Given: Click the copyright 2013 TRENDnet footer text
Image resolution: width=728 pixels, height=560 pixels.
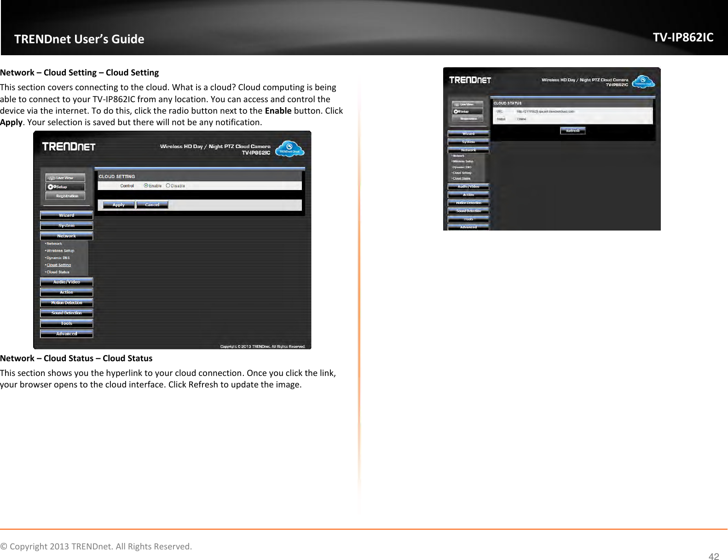Looking at the screenshot, I should [x=96, y=547].
